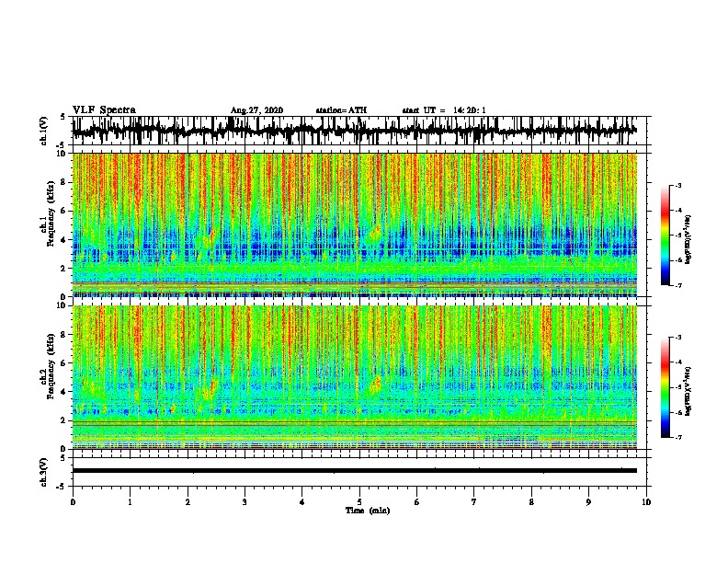Image resolution: width=728 pixels, height=563 pixels.
Task: Click time axis tick label '6'
Action: click(x=417, y=502)
